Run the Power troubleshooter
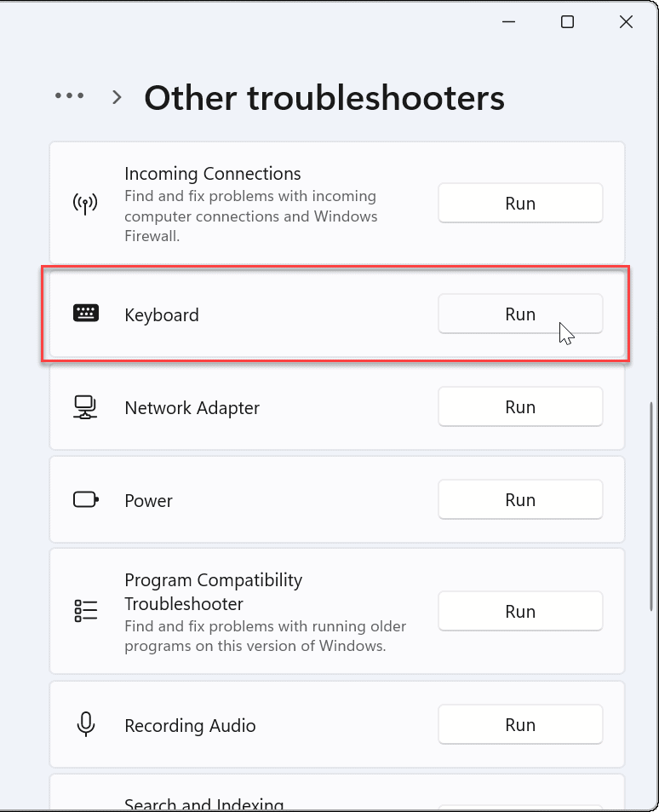 tap(520, 500)
